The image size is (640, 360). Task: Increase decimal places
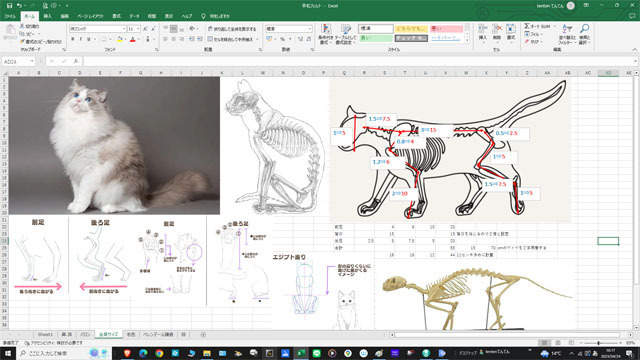[300, 39]
